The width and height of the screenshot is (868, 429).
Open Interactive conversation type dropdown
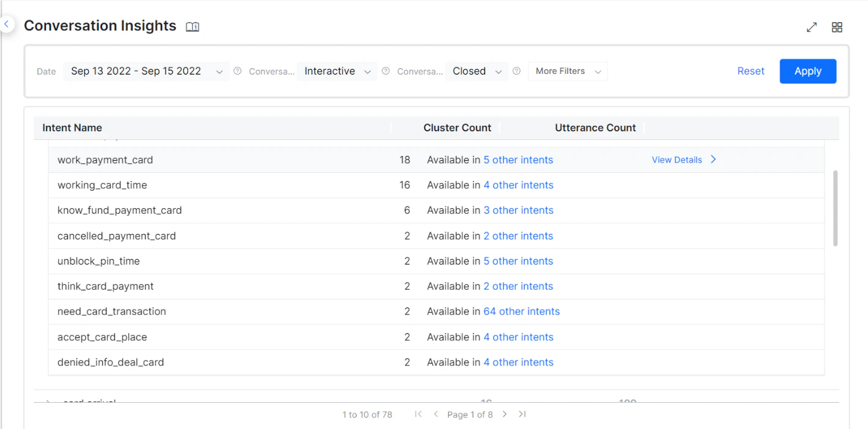click(x=337, y=71)
